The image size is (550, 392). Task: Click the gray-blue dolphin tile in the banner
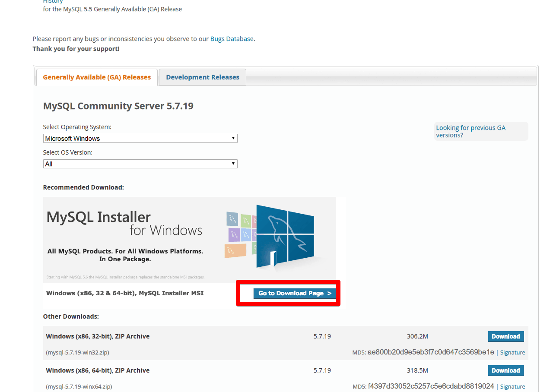[x=232, y=219]
